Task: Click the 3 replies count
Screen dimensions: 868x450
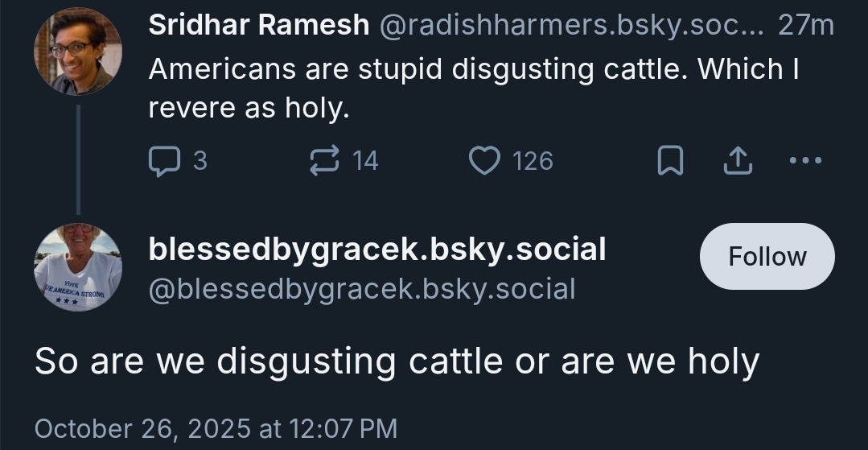Action: [x=200, y=161]
